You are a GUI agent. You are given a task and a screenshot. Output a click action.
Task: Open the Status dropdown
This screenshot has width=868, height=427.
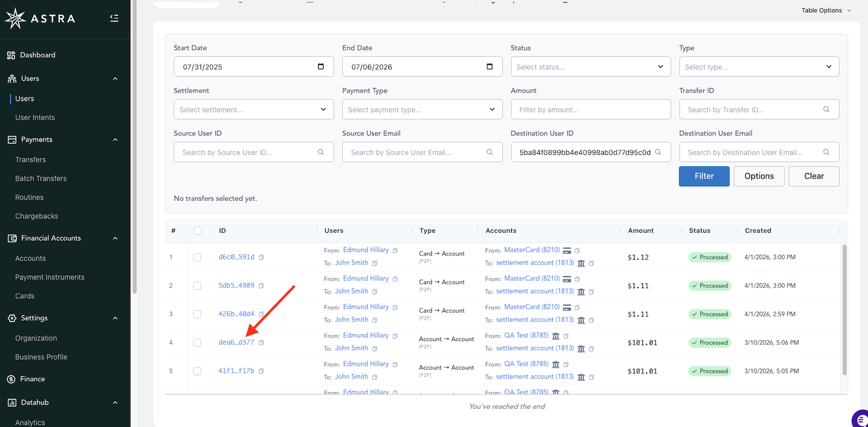pos(591,67)
